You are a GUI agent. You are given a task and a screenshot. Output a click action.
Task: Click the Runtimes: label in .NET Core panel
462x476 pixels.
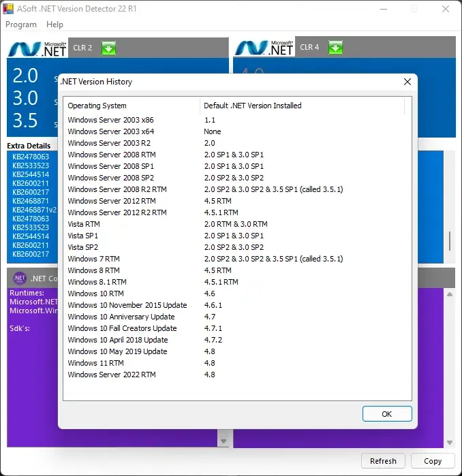tap(27, 293)
